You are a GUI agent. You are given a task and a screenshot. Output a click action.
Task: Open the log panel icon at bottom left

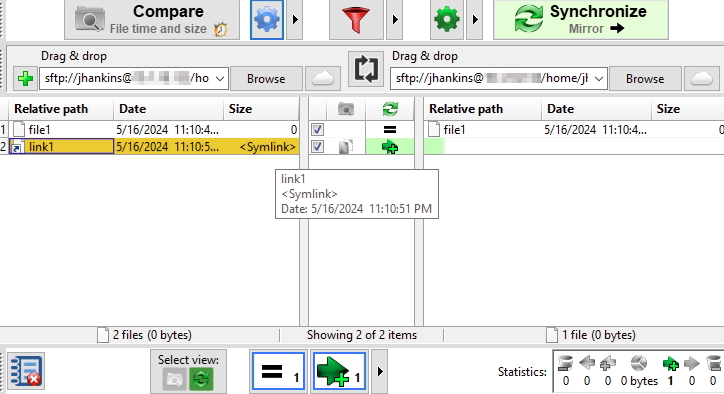[25, 371]
